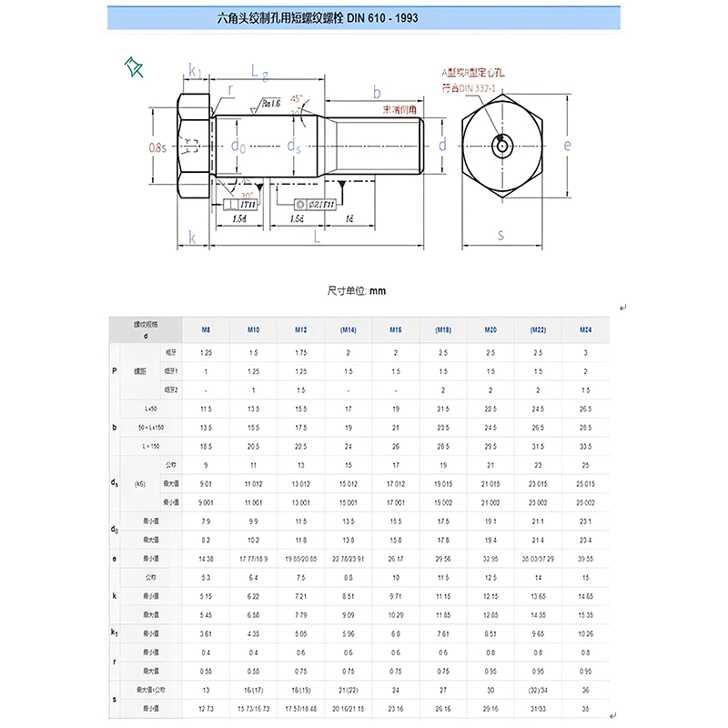This screenshot has height=728, width=728.
Task: Click the IT11 tolerance box under bolt head
Action: click(x=243, y=206)
